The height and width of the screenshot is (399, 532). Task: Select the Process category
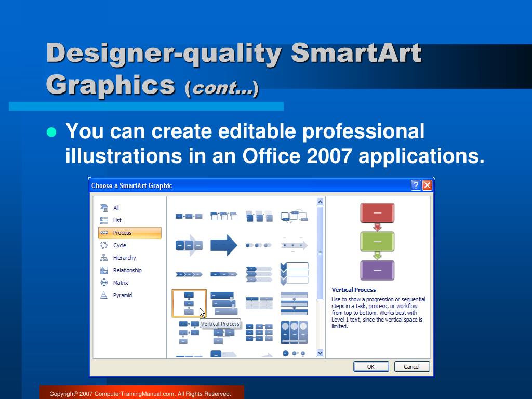click(129, 233)
